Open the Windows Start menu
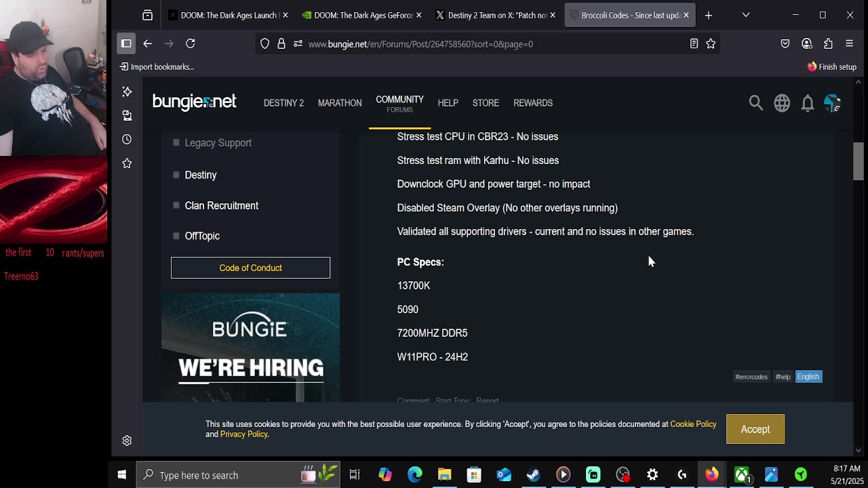This screenshot has height=488, width=868. tap(122, 475)
